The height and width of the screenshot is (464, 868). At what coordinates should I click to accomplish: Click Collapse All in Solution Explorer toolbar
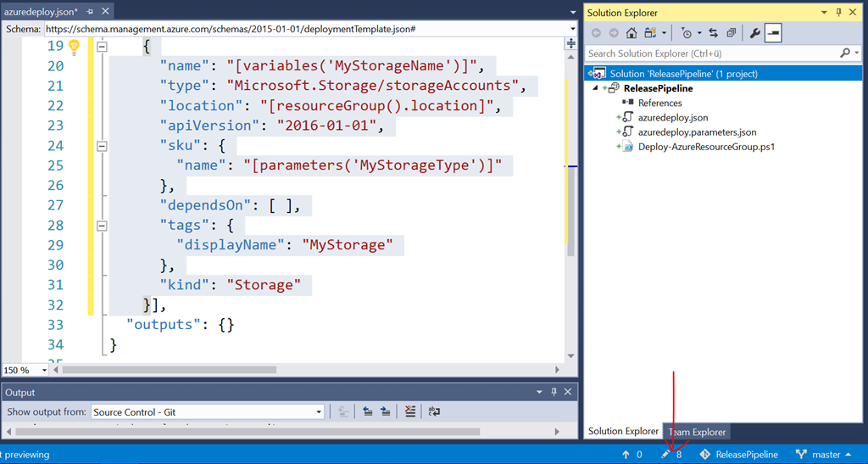click(x=731, y=33)
